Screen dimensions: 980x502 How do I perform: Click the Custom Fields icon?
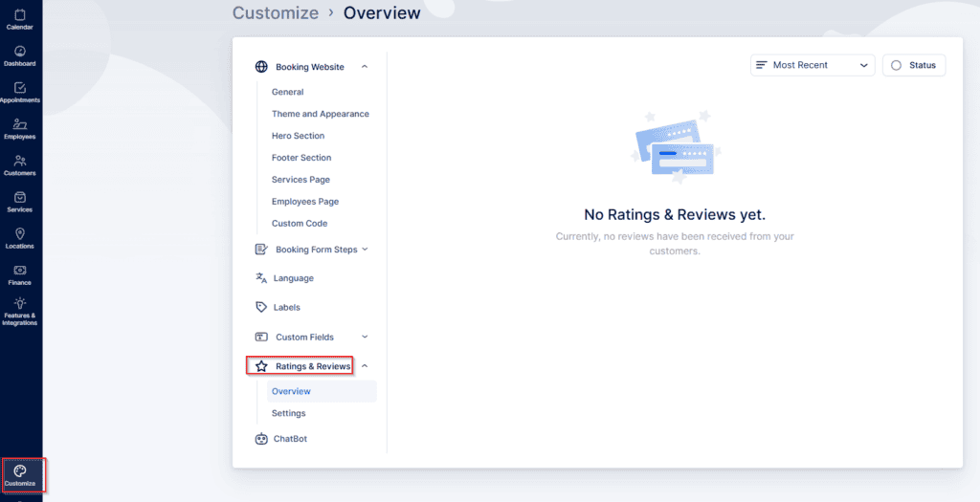pos(261,337)
